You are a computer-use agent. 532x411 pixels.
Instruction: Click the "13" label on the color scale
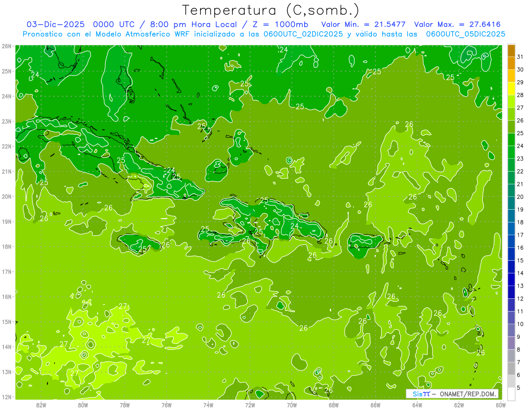pos(520,286)
